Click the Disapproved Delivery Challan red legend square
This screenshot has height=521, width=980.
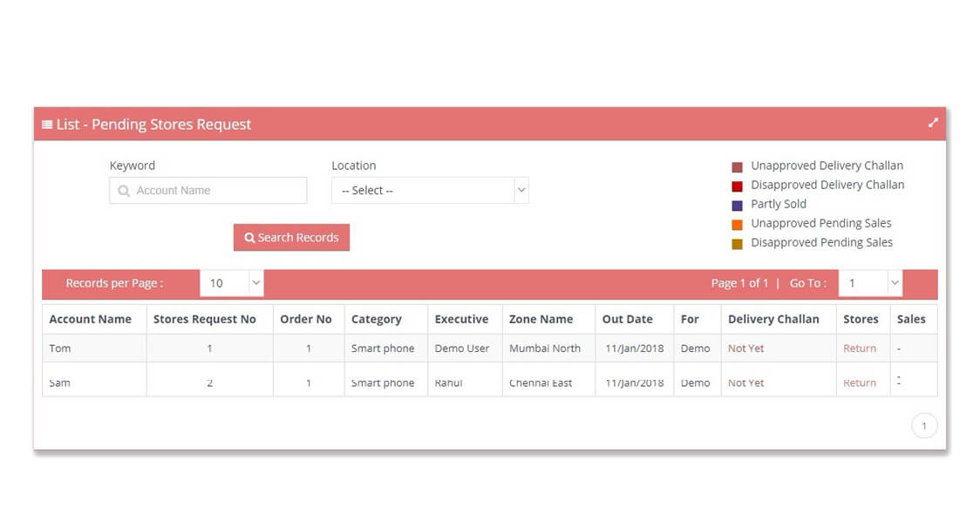coord(736,185)
